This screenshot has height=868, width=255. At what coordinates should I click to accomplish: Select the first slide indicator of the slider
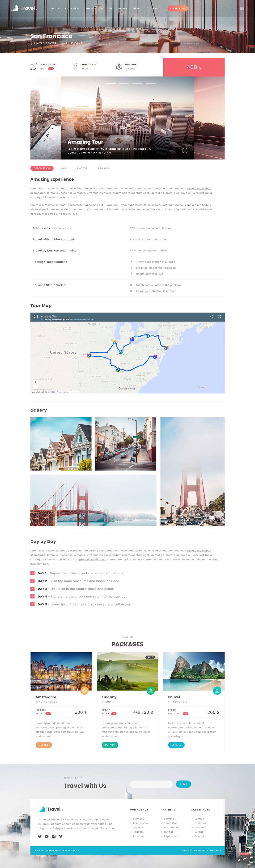coord(111,83)
